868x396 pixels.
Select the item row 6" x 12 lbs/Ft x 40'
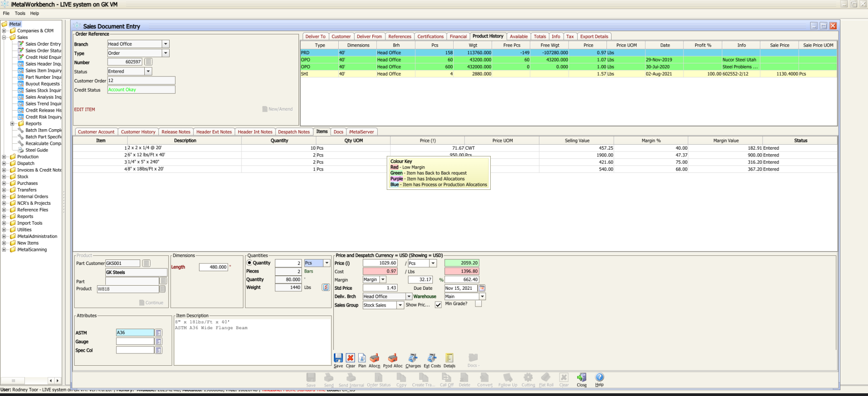[455, 155]
